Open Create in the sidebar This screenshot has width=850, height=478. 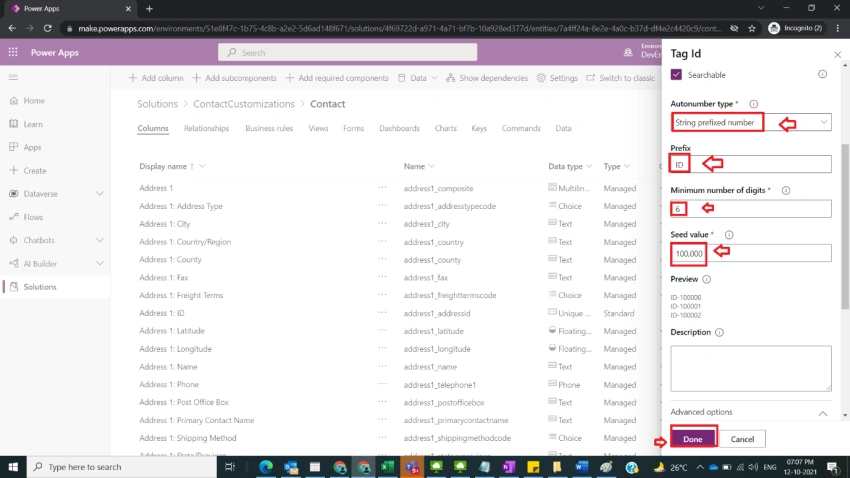[35, 171]
